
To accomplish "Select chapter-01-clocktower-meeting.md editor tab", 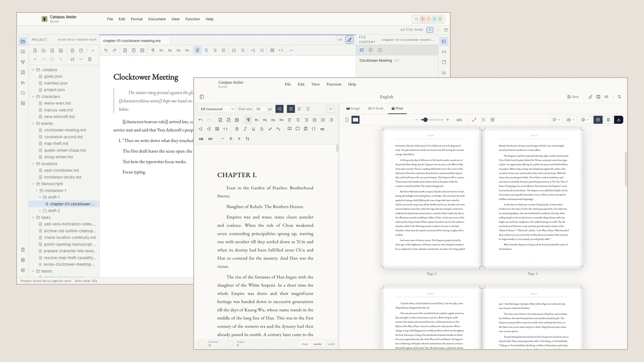I will 132,41.
